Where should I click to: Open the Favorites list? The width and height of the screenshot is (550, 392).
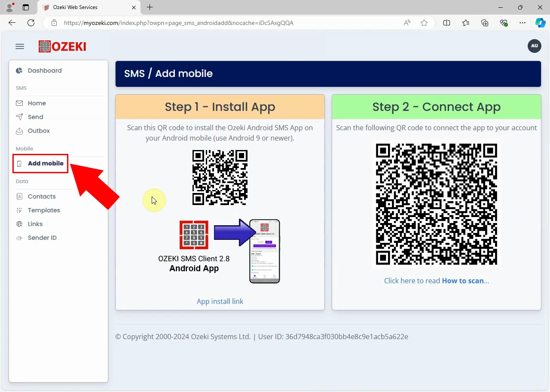466,23
